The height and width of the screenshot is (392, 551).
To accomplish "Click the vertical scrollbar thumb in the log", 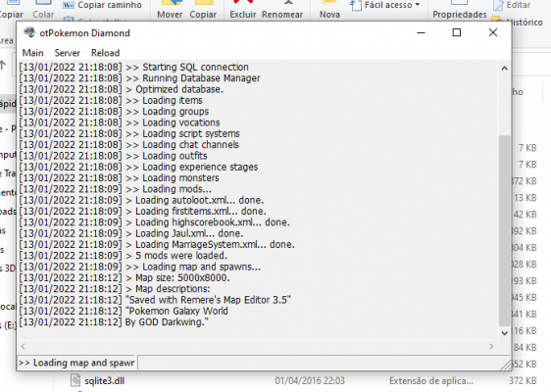I will pos(505,230).
